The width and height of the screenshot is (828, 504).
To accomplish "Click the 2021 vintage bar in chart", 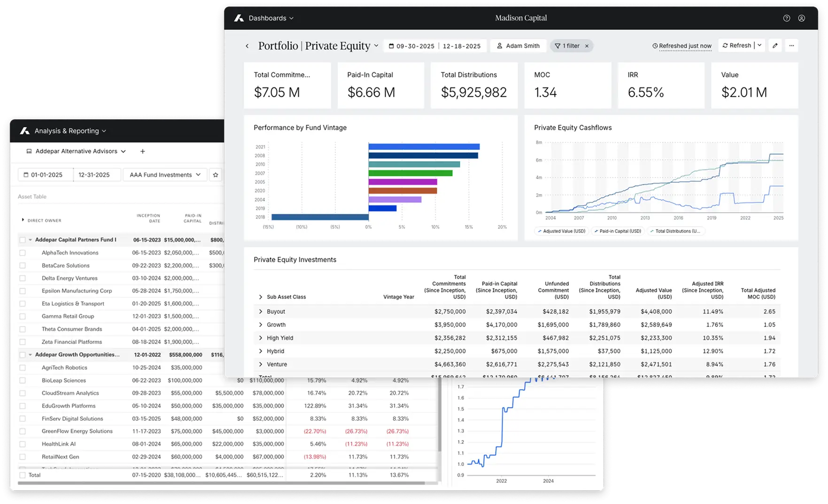I will pyautogui.click(x=424, y=147).
